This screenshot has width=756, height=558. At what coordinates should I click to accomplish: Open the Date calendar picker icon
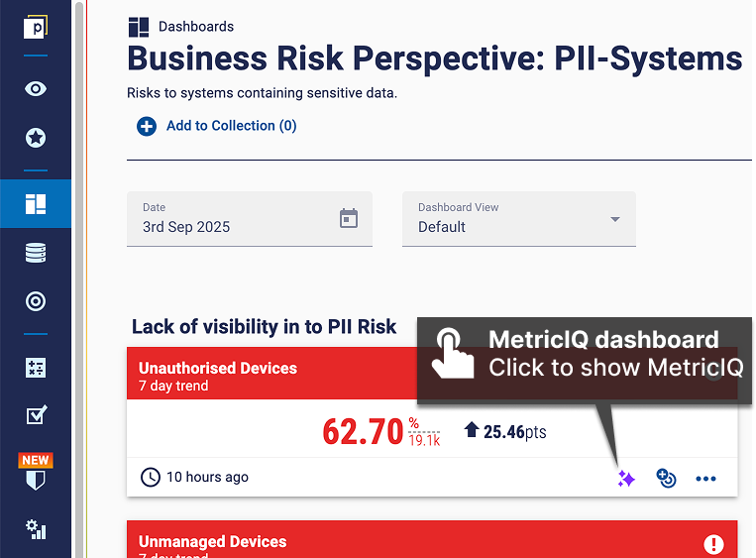(x=349, y=218)
